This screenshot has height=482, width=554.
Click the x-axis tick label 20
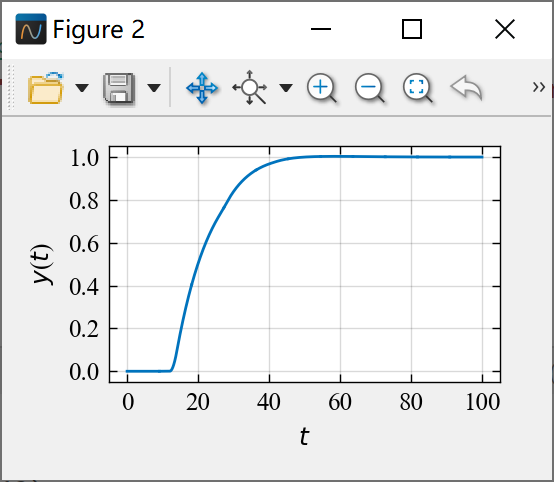pos(198,402)
